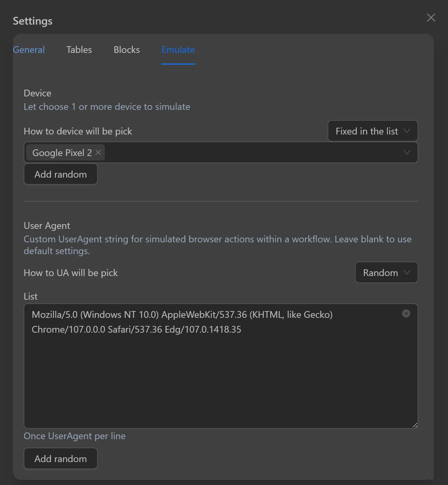Click the chevron on the device selection field
Viewport: 448px width, 485px height.
[x=407, y=152]
